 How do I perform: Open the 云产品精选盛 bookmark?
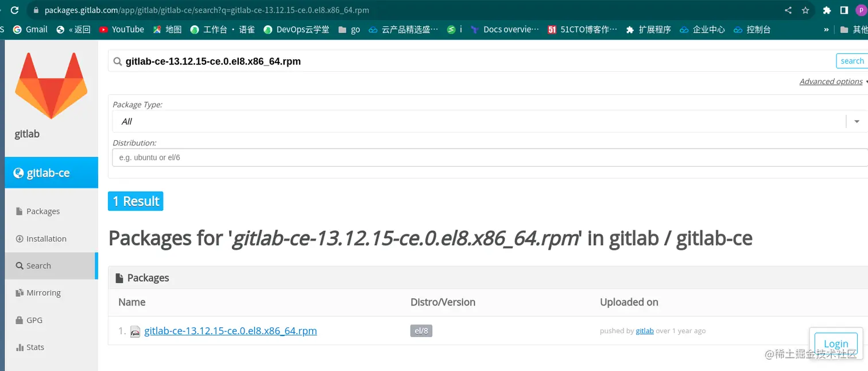(x=403, y=29)
